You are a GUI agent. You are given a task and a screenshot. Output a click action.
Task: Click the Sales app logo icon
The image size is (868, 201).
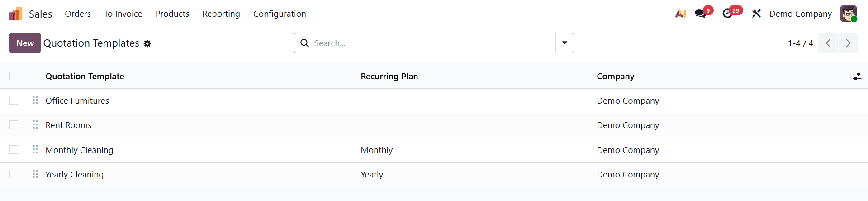[x=15, y=14]
